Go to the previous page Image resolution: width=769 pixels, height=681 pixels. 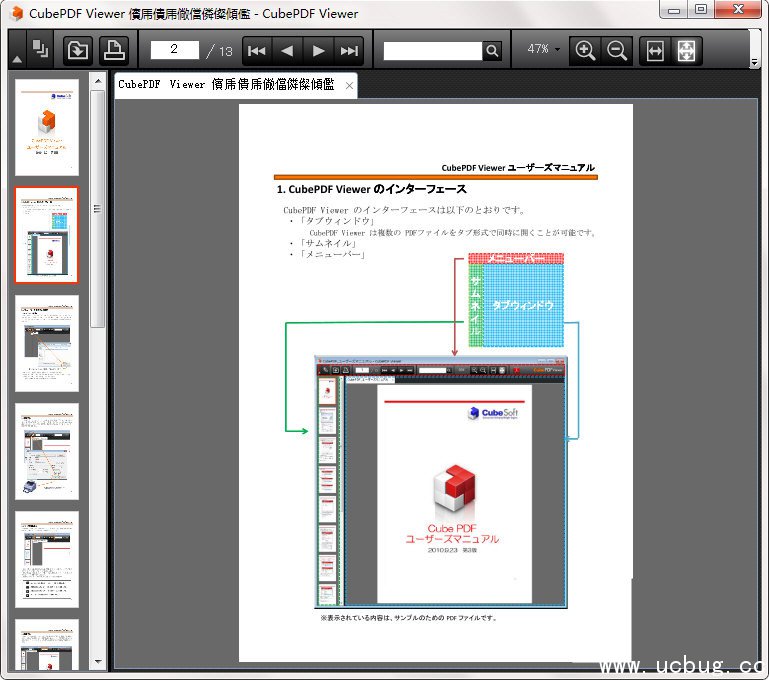(x=287, y=50)
